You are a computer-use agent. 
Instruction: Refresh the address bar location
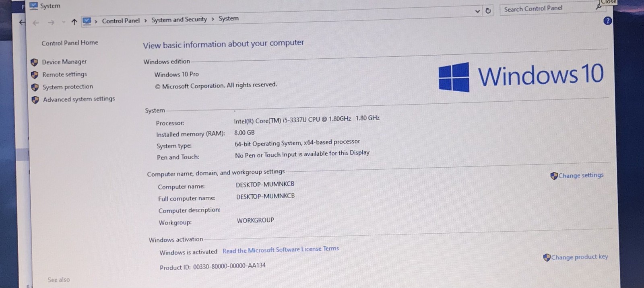point(488,11)
